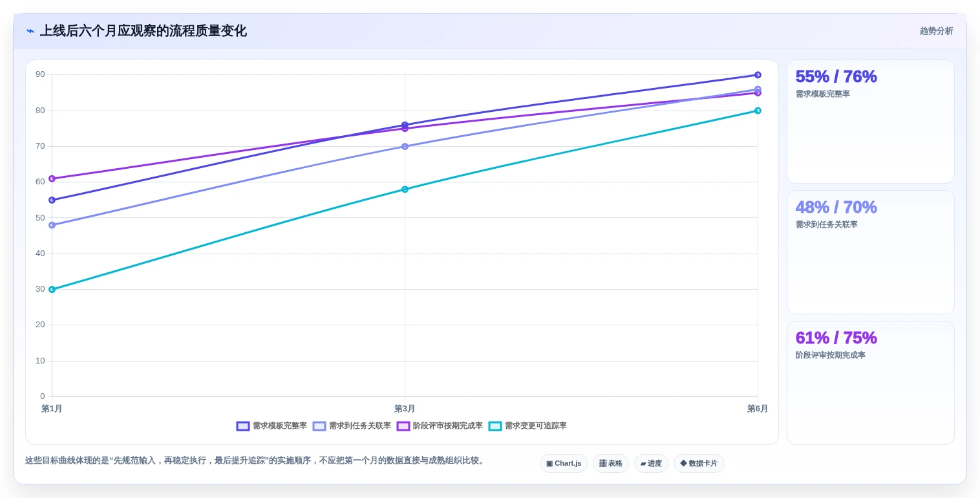The image size is (980, 498).
Task: Click the 90 y-axis value
Action: click(x=40, y=74)
